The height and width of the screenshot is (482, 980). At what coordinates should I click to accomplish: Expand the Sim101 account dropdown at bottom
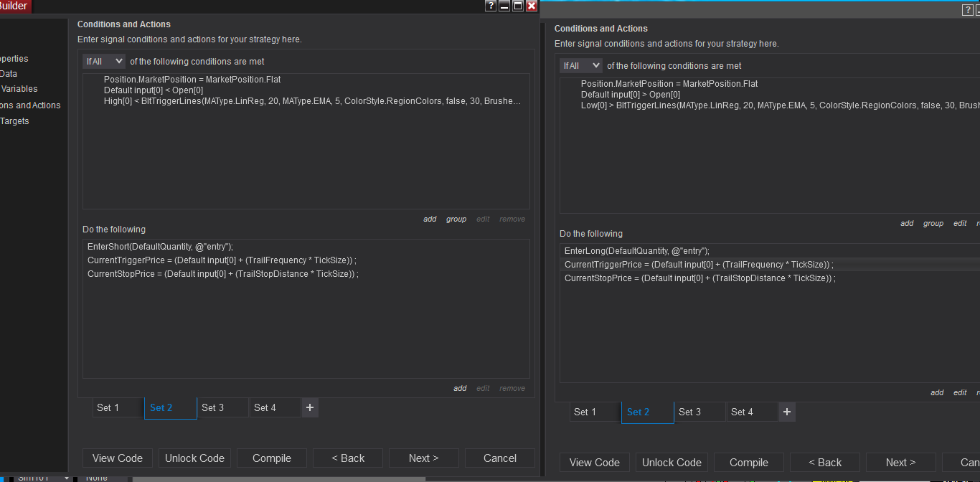[x=67, y=478]
